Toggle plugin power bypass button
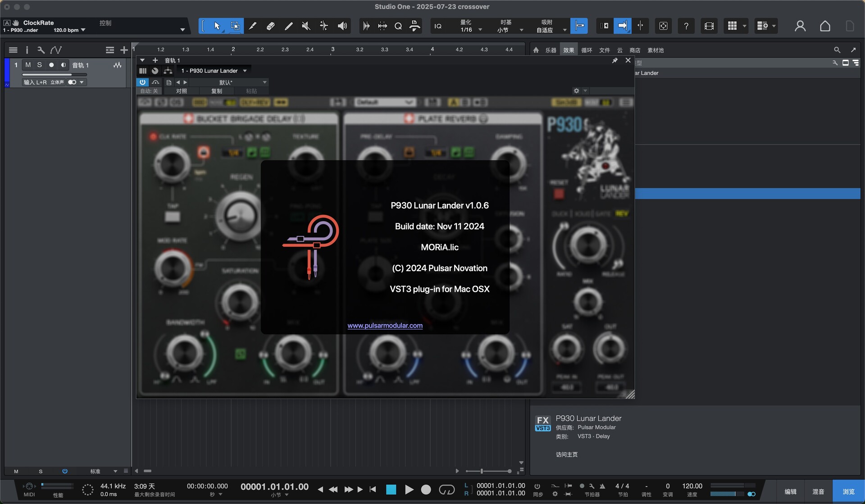This screenshot has height=504, width=865. pyautogui.click(x=142, y=82)
